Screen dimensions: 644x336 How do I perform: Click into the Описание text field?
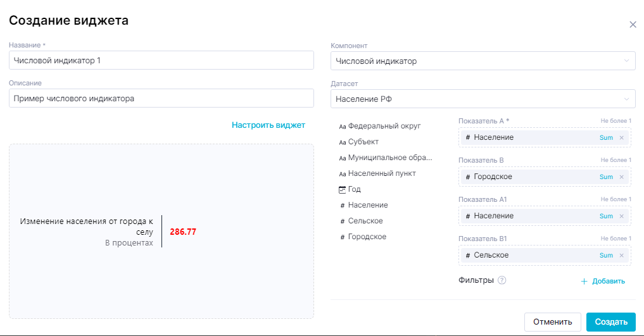coord(161,99)
